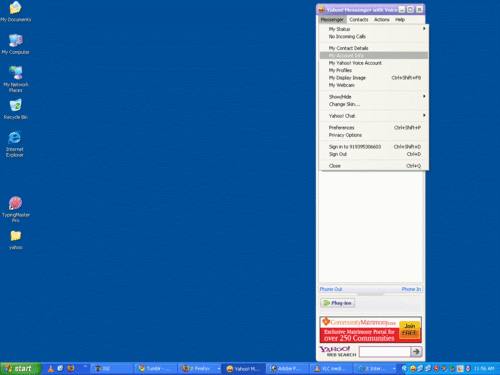Click Yahoo! Web Search logo
Screen dimensions: 500x375
[x=338, y=351]
